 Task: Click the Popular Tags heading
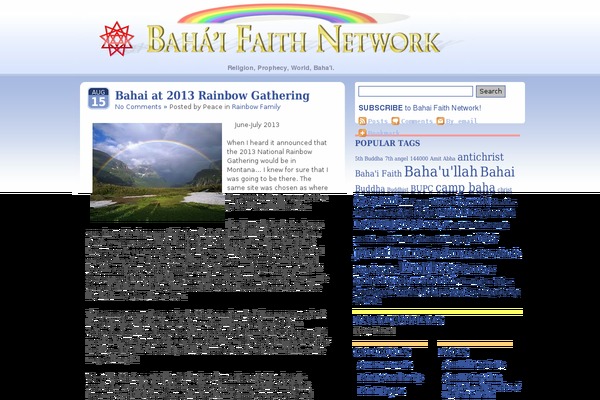[x=387, y=143]
